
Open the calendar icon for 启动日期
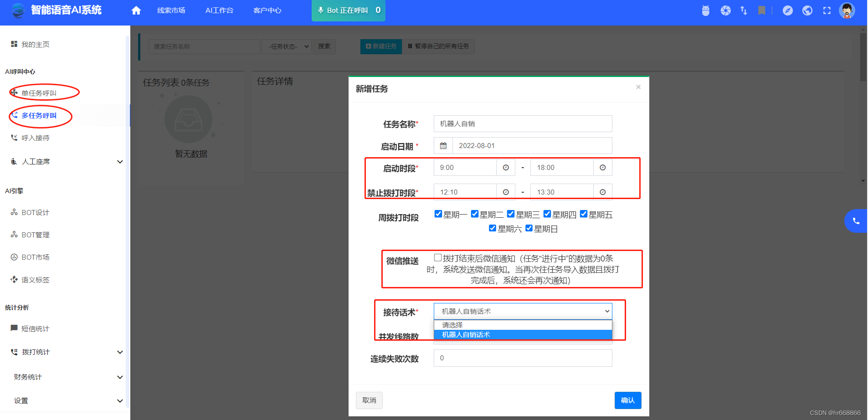443,146
